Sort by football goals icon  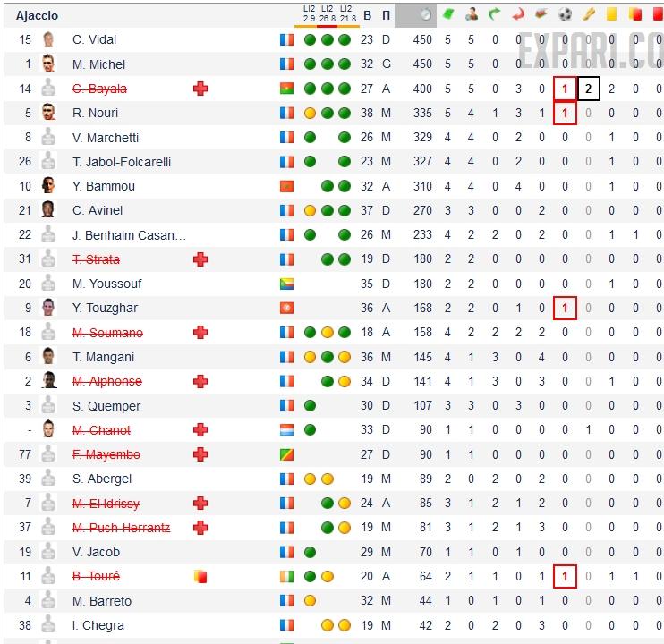565,14
